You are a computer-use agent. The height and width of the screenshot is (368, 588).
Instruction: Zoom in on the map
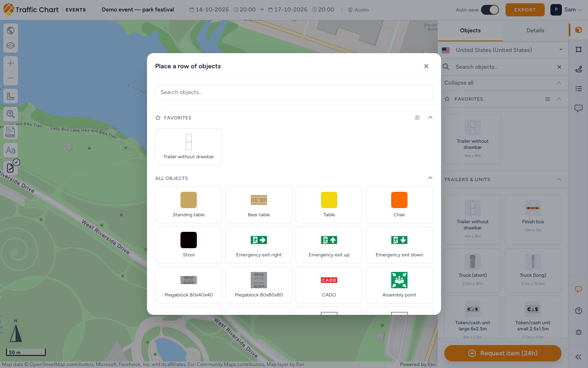11,63
